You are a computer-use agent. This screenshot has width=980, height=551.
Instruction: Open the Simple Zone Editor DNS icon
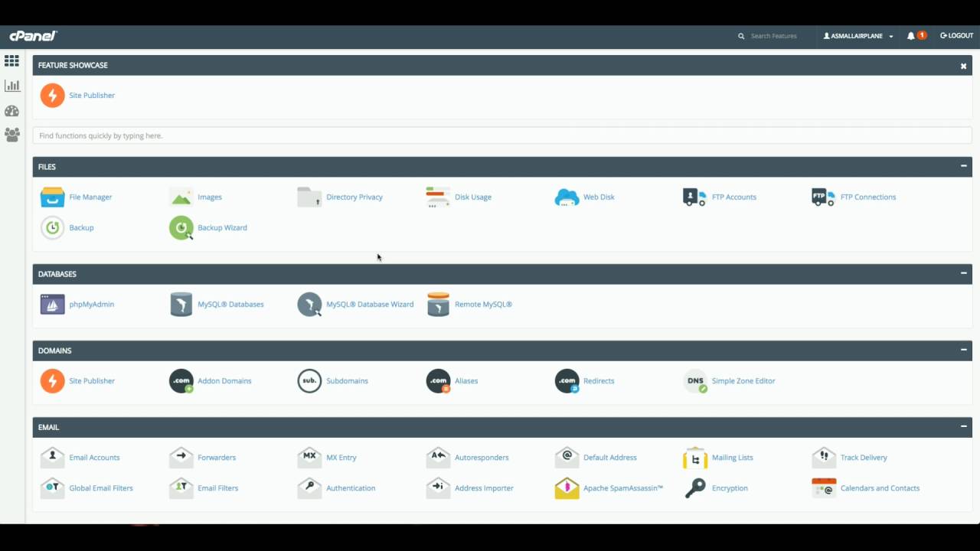click(695, 380)
